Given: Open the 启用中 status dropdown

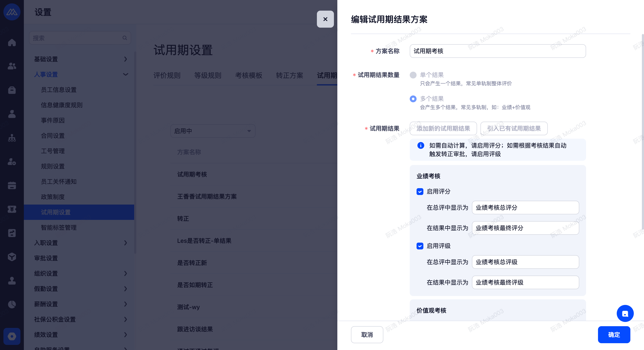Looking at the screenshot, I should [213, 131].
